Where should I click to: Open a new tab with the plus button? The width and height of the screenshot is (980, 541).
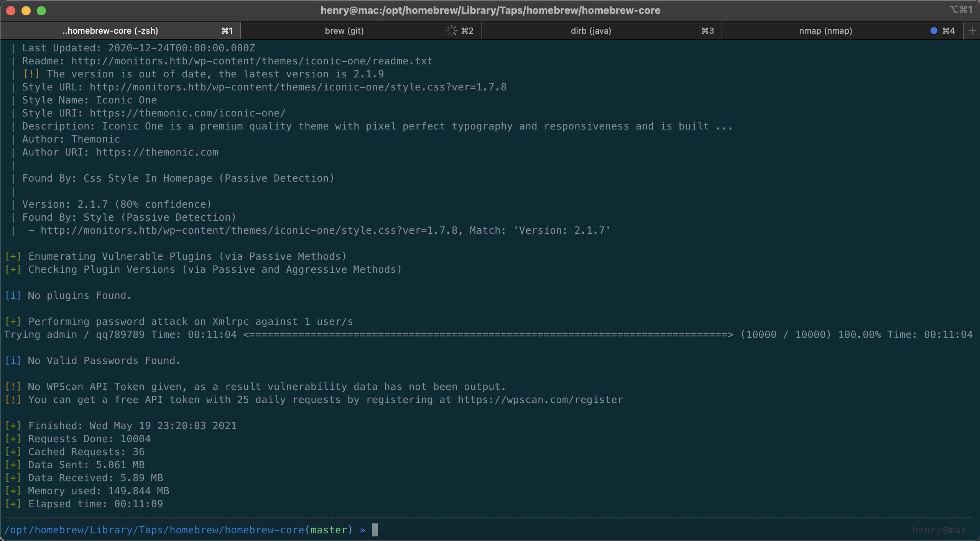[x=972, y=31]
